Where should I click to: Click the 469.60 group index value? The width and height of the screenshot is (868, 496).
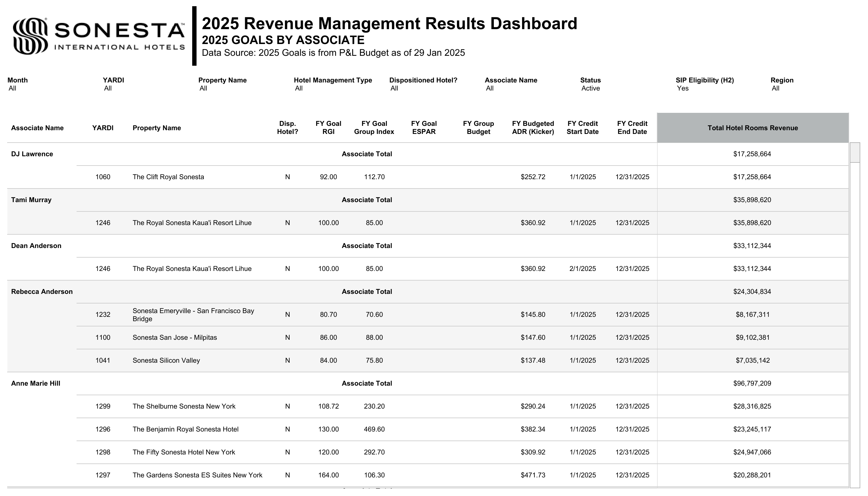coord(374,429)
